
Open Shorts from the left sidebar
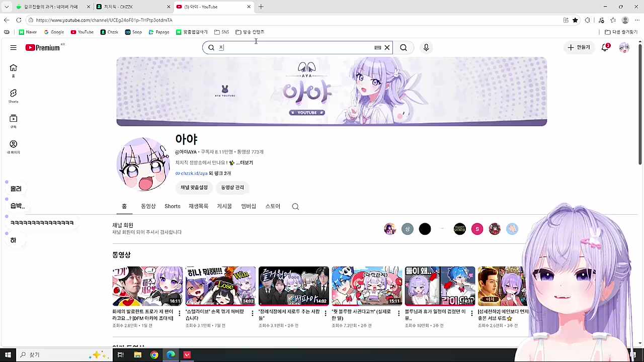coord(13,96)
